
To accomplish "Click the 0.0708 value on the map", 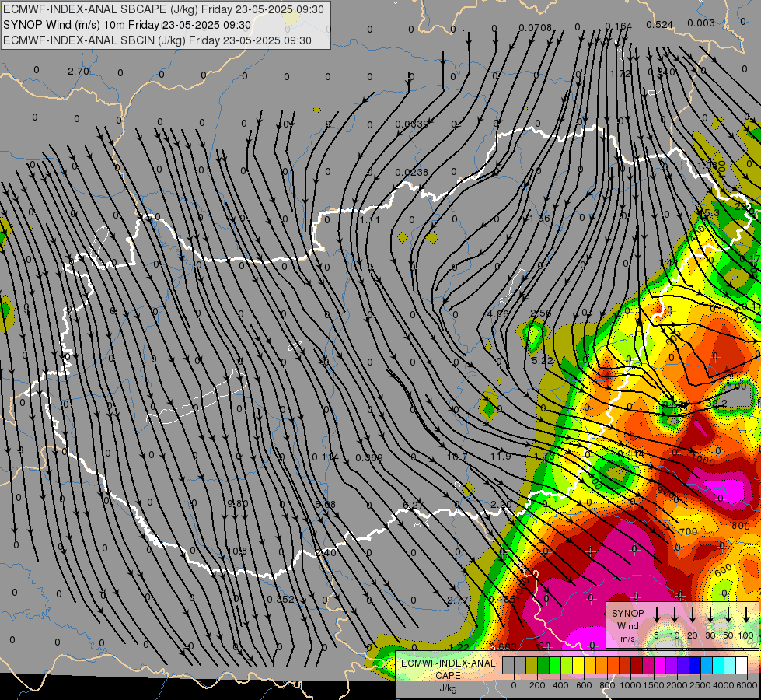I will pyautogui.click(x=535, y=28).
